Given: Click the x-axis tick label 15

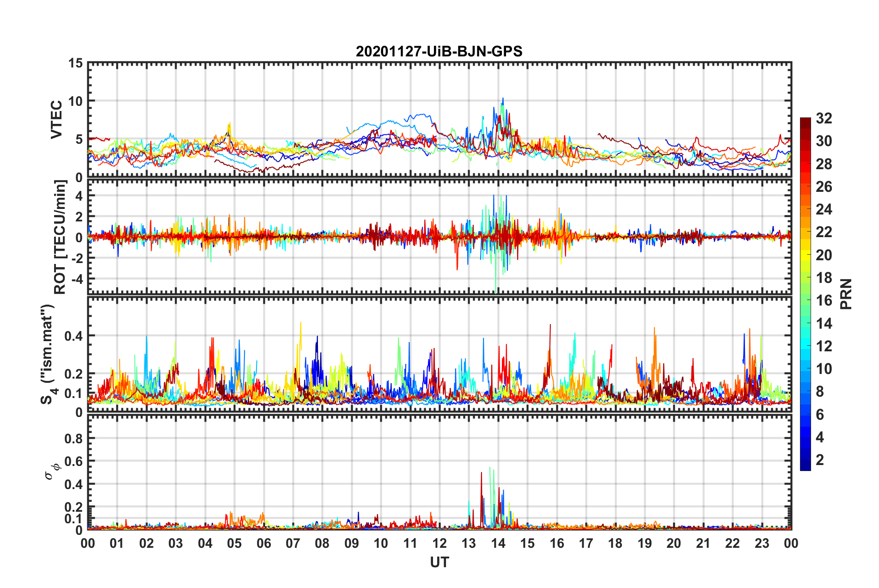Looking at the screenshot, I should (527, 543).
